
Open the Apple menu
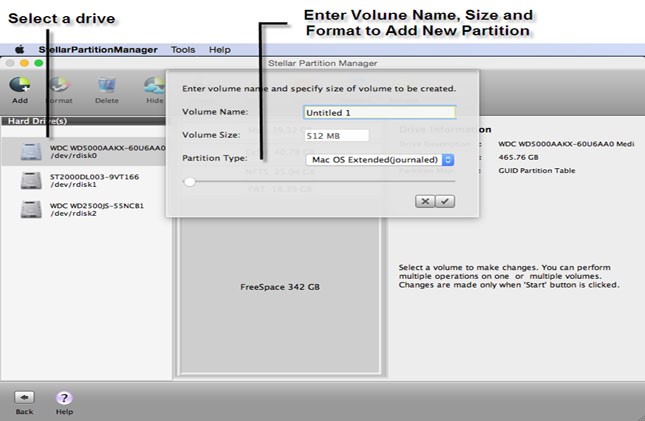click(x=20, y=50)
